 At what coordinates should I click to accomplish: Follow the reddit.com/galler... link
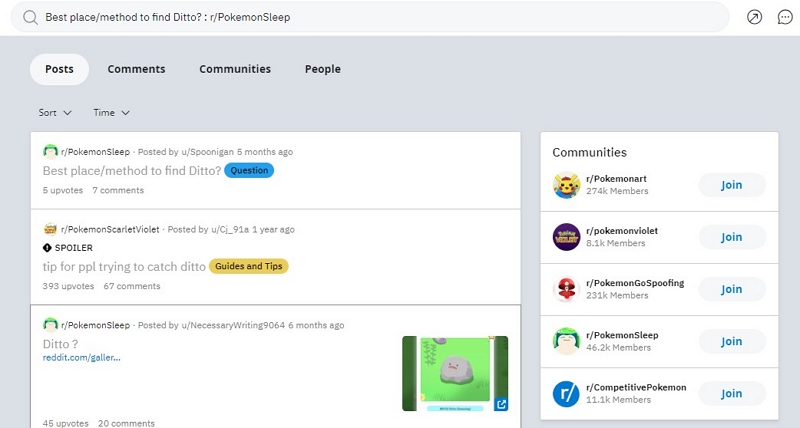(x=82, y=358)
